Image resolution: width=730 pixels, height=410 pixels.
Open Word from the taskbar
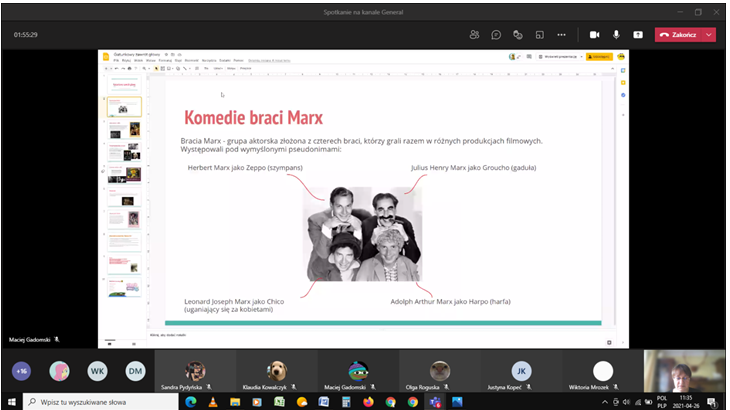coord(324,402)
